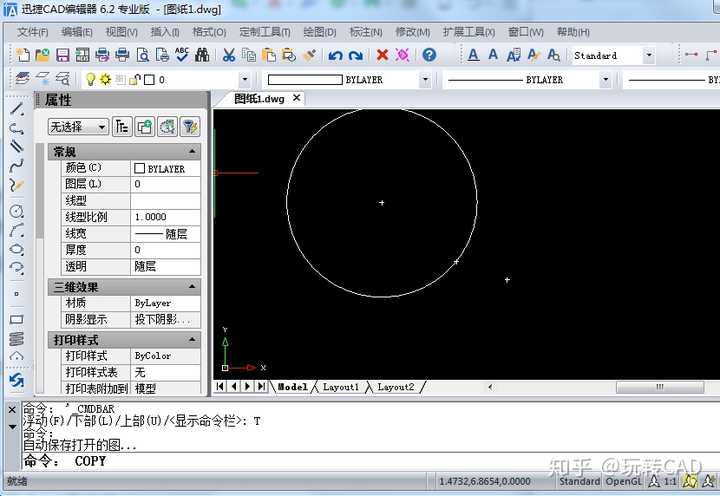The width and height of the screenshot is (720, 496).
Task: Select the Ellipse tool in left toolbar
Action: click(x=17, y=250)
